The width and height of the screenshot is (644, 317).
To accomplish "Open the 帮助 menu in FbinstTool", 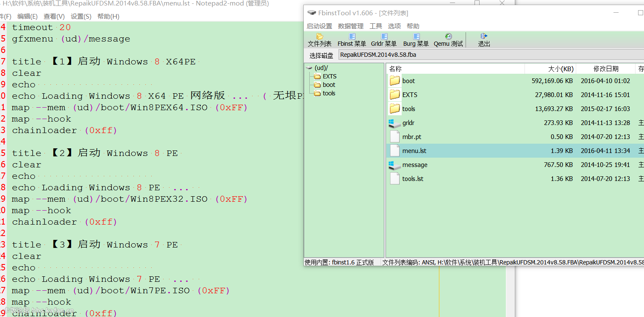I will click(413, 26).
